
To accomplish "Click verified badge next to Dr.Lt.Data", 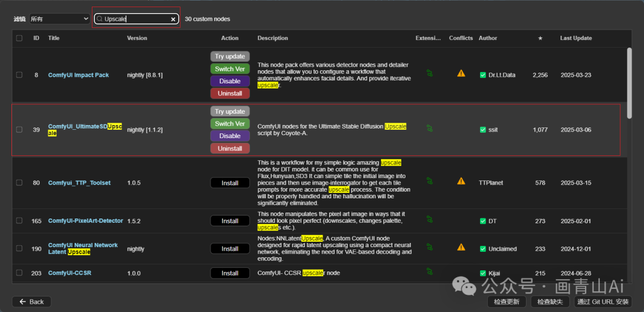I will click(x=483, y=75).
